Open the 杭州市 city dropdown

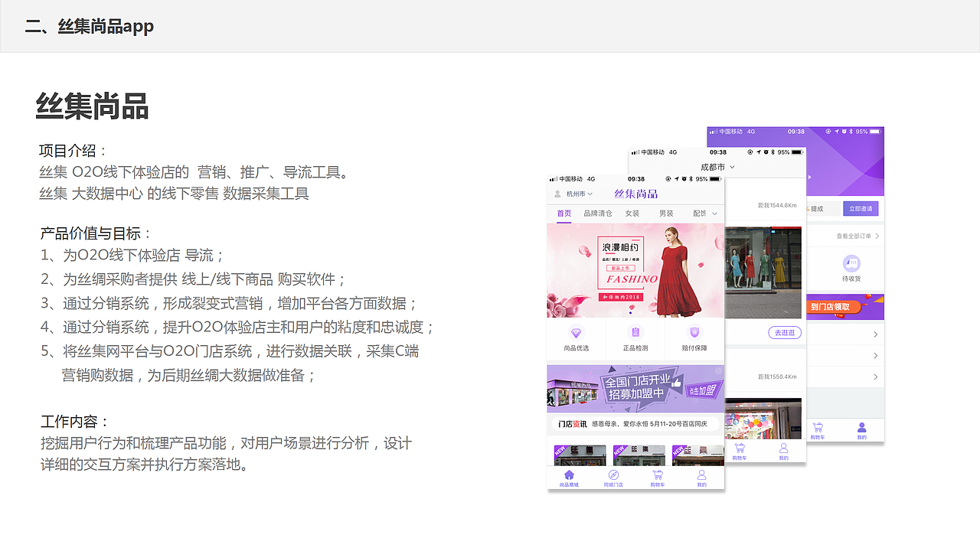coord(580,194)
